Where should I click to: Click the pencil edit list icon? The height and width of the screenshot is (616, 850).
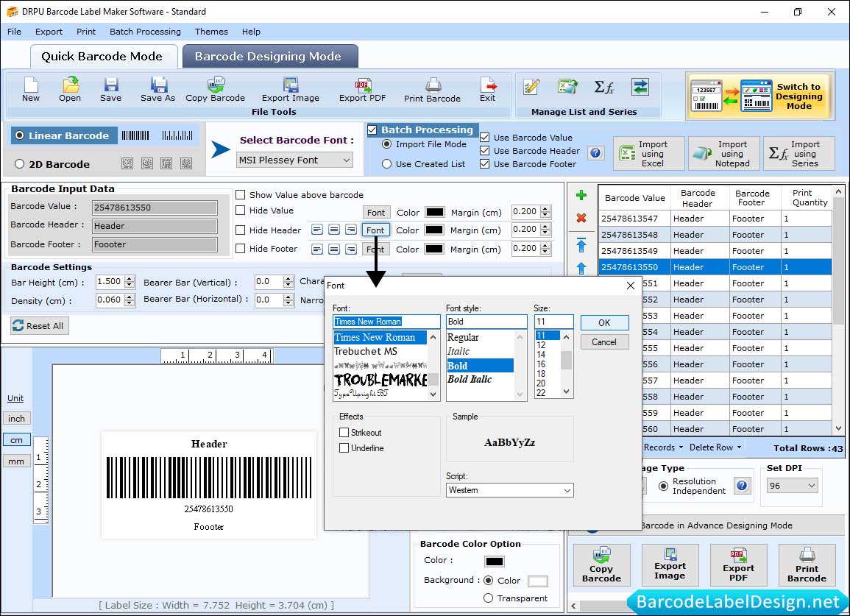[x=531, y=87]
